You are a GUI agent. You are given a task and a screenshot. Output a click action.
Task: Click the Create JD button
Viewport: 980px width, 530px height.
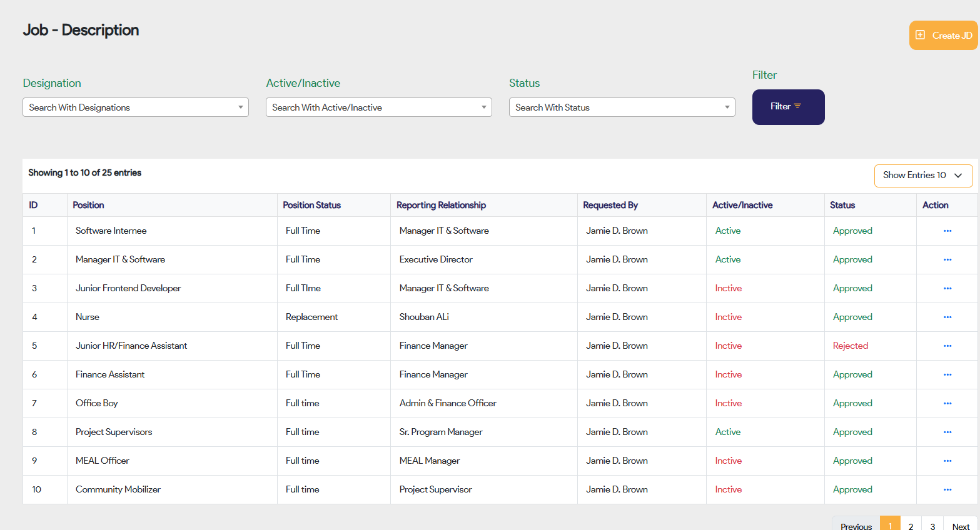tap(943, 36)
